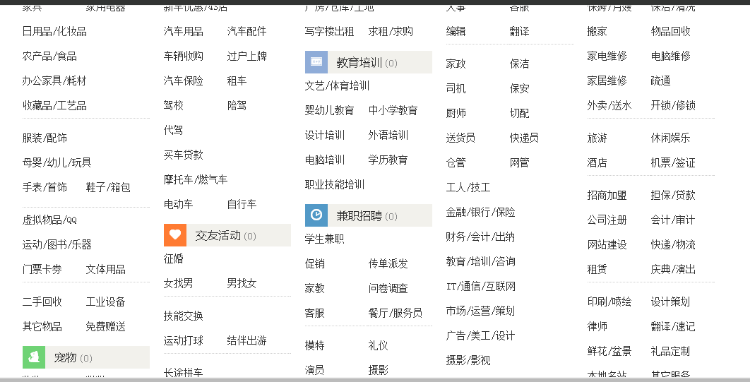The width and height of the screenshot is (750, 382).
Task: Click the 工业设备 category
Action: (106, 302)
